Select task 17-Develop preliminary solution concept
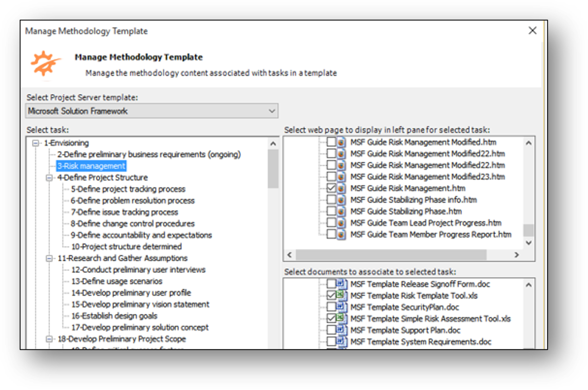This screenshot has height=390, width=588. point(140,327)
